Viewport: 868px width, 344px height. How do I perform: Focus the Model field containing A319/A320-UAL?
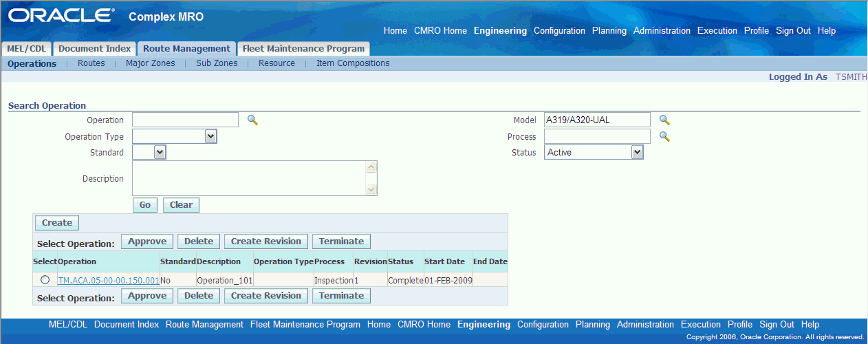point(597,120)
